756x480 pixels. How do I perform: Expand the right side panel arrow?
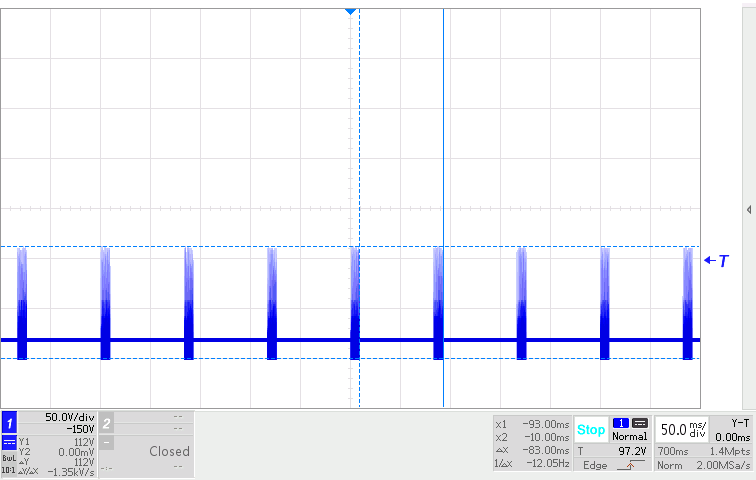click(749, 209)
